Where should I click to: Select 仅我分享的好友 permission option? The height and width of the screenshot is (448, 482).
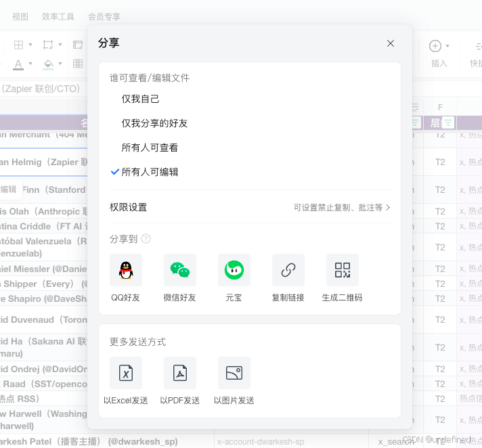[x=154, y=123]
